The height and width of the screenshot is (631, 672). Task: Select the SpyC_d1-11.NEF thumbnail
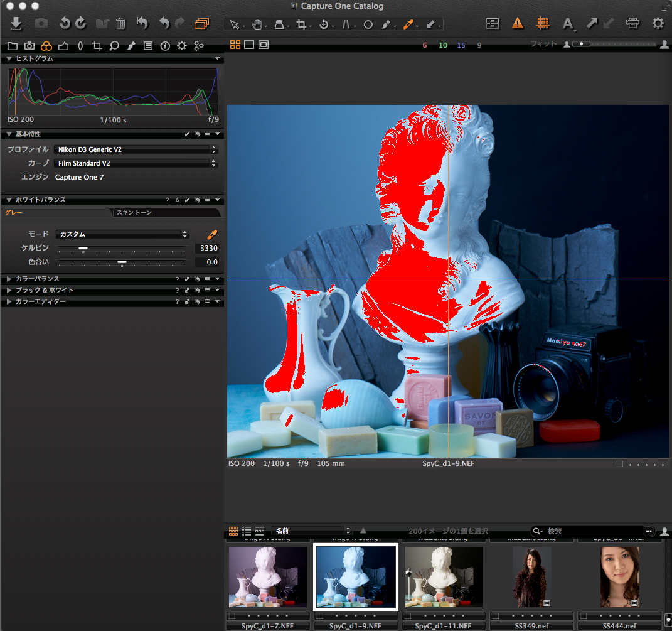point(444,576)
